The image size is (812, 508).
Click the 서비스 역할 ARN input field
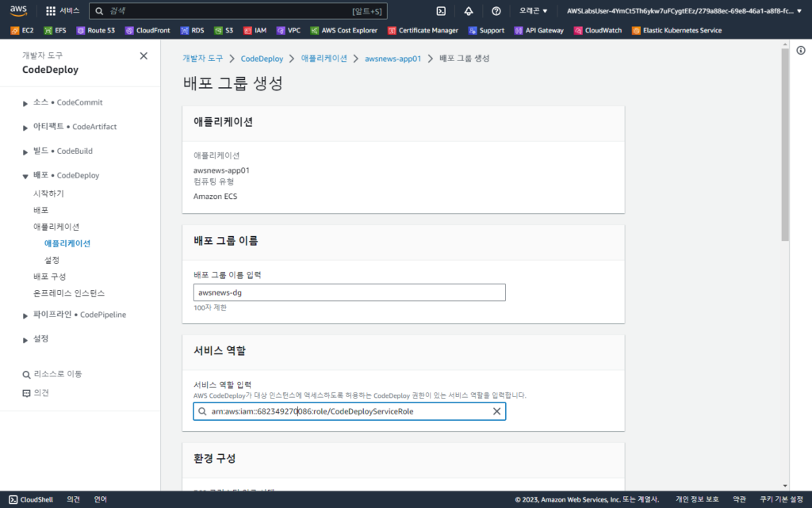(350, 411)
